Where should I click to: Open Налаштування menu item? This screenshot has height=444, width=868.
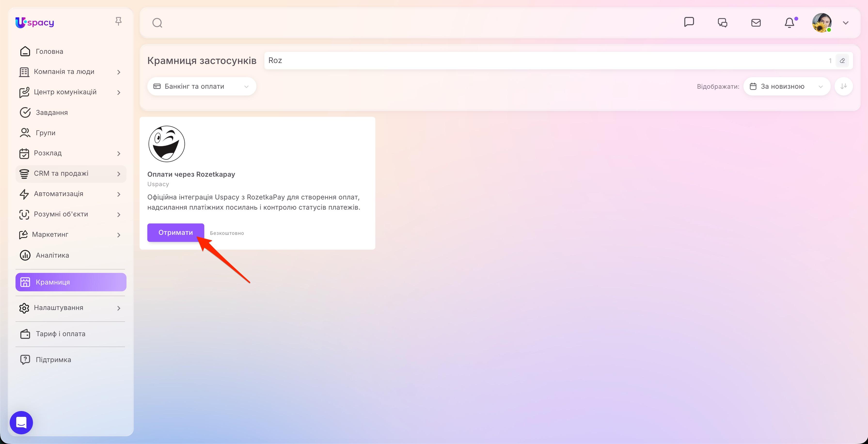point(71,308)
